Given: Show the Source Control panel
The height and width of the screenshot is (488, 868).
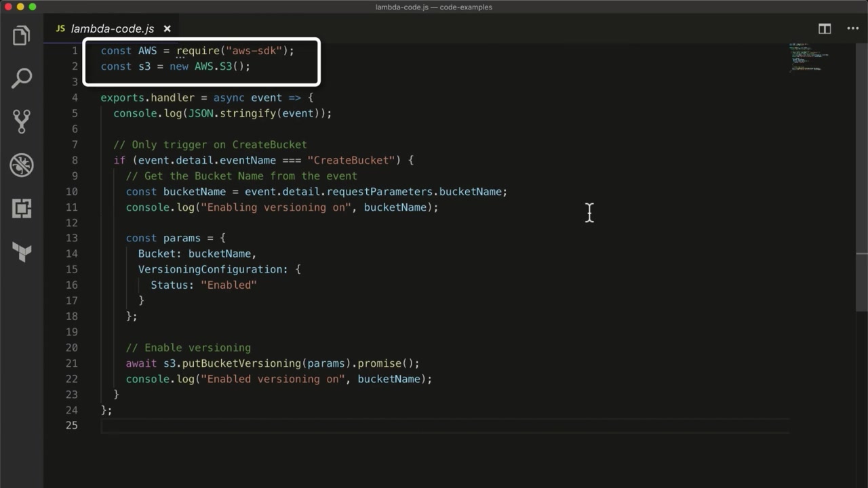Looking at the screenshot, I should tap(22, 121).
